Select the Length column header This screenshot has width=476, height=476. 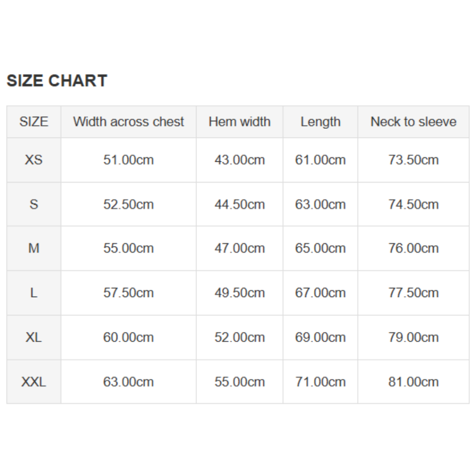coord(320,122)
